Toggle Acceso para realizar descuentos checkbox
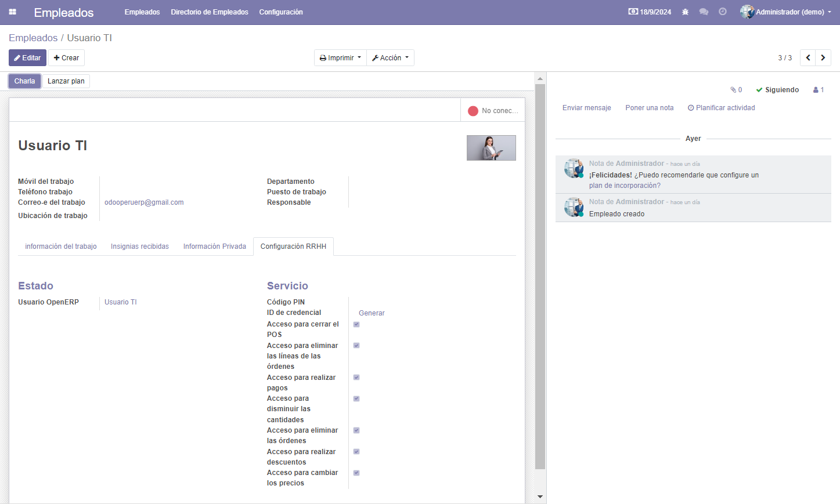The image size is (840, 504). pyautogui.click(x=356, y=452)
